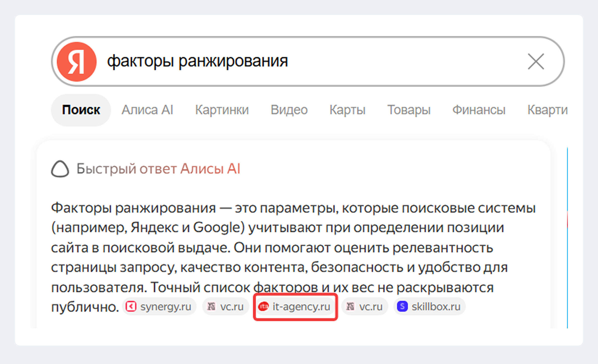Open the Товары tab
The width and height of the screenshot is (598, 364).
pyautogui.click(x=409, y=110)
